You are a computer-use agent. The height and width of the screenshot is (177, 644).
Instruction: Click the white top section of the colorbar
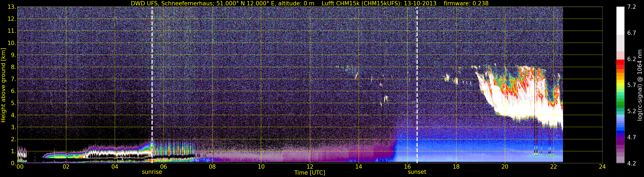click(620, 21)
